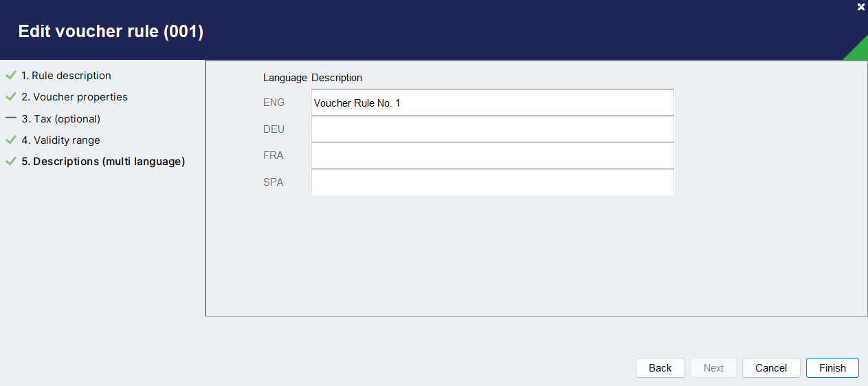The image size is (868, 386).
Task: Click the green corner triangle in header
Action: (x=859, y=52)
